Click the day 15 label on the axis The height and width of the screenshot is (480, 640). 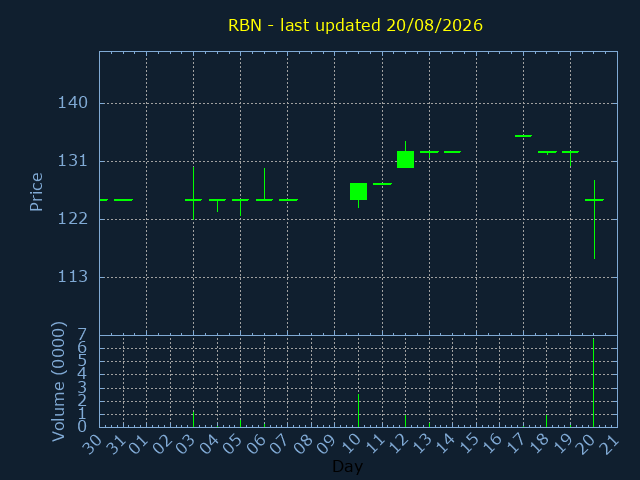coord(469,444)
